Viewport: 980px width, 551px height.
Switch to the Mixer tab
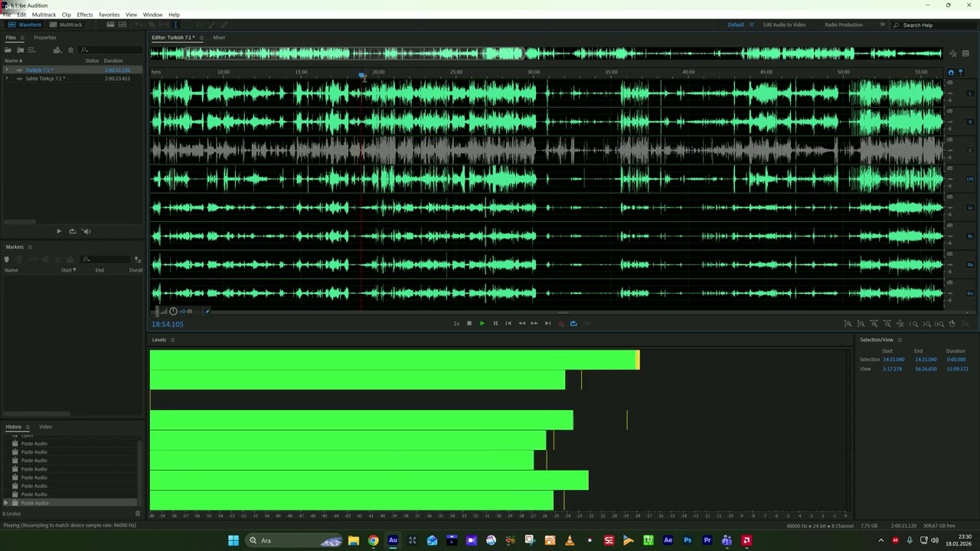point(219,37)
